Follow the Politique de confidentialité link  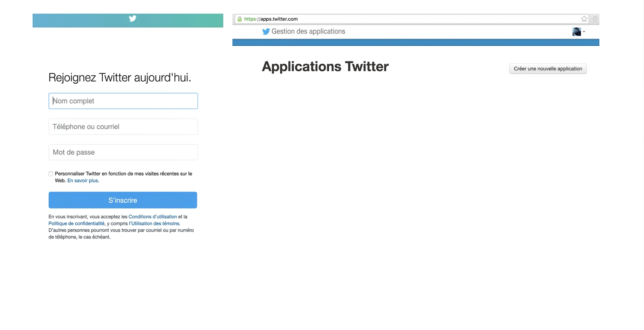point(76,223)
